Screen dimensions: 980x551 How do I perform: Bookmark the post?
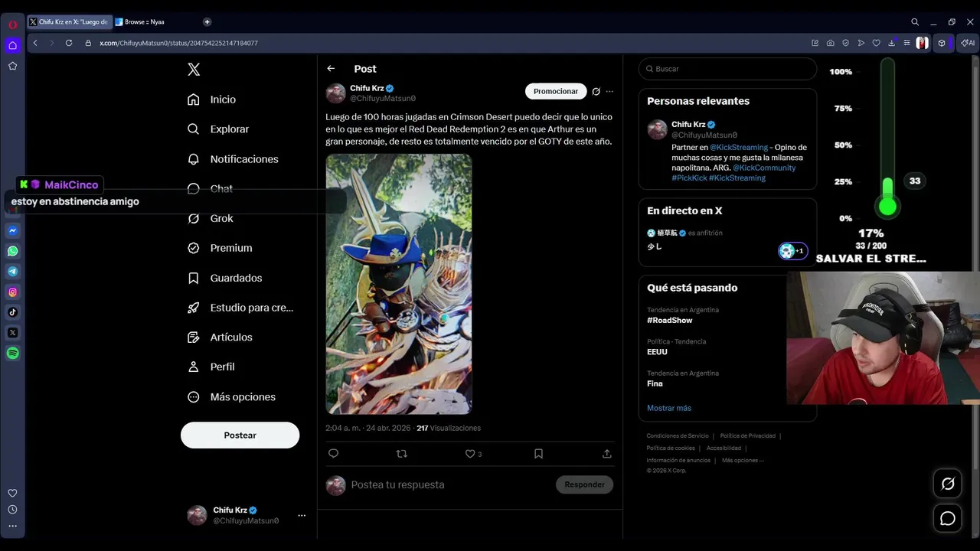[538, 454]
